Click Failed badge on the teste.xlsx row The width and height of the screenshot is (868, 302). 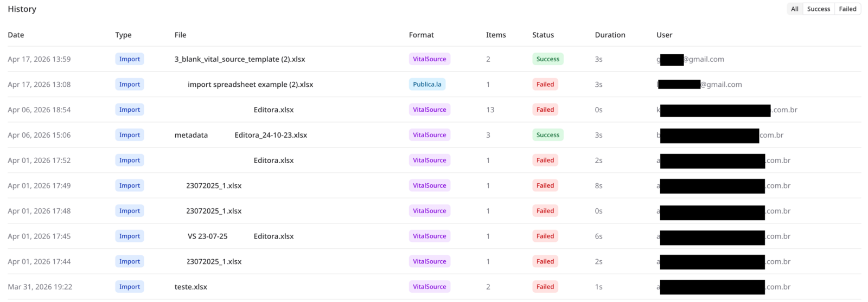(x=545, y=287)
